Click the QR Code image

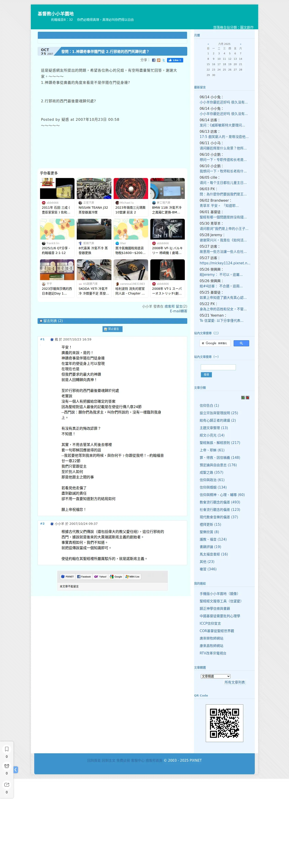224,723
